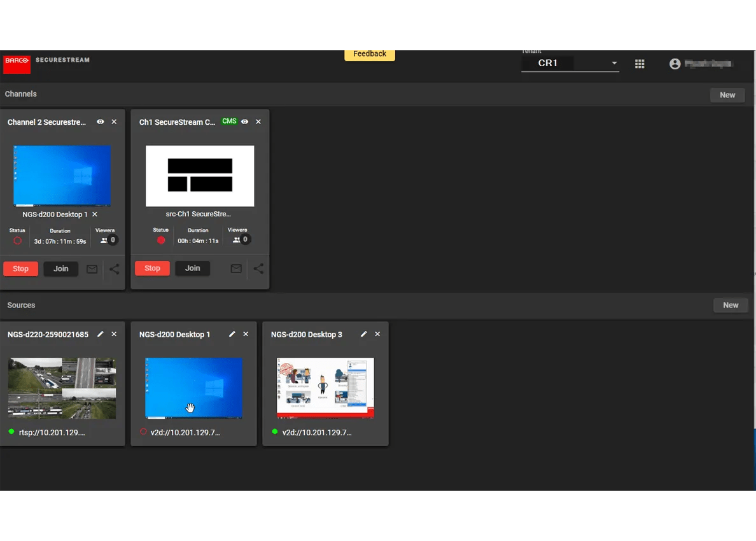Select the NGS-d200 Desktop 3 source thumbnail
756x541 pixels.
(x=325, y=388)
